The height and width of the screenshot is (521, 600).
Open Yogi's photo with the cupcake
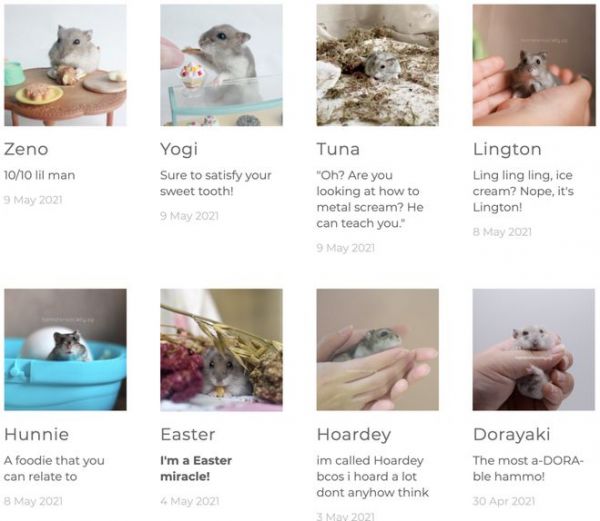(222, 65)
